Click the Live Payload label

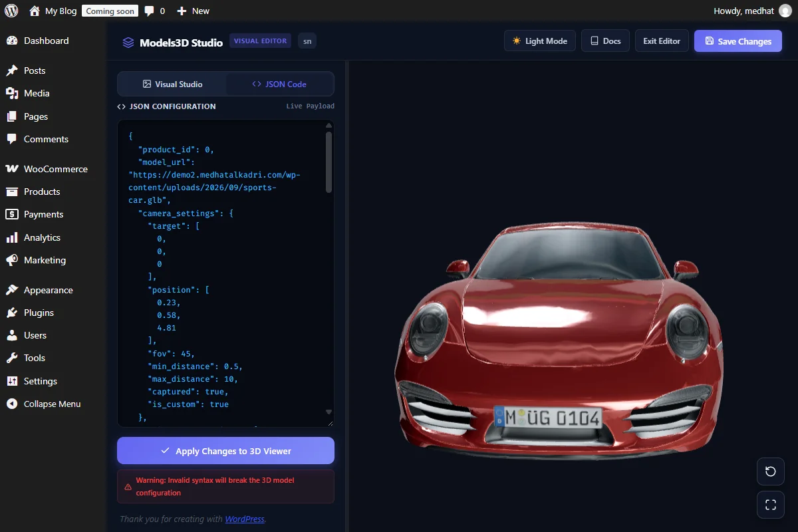[x=311, y=106]
